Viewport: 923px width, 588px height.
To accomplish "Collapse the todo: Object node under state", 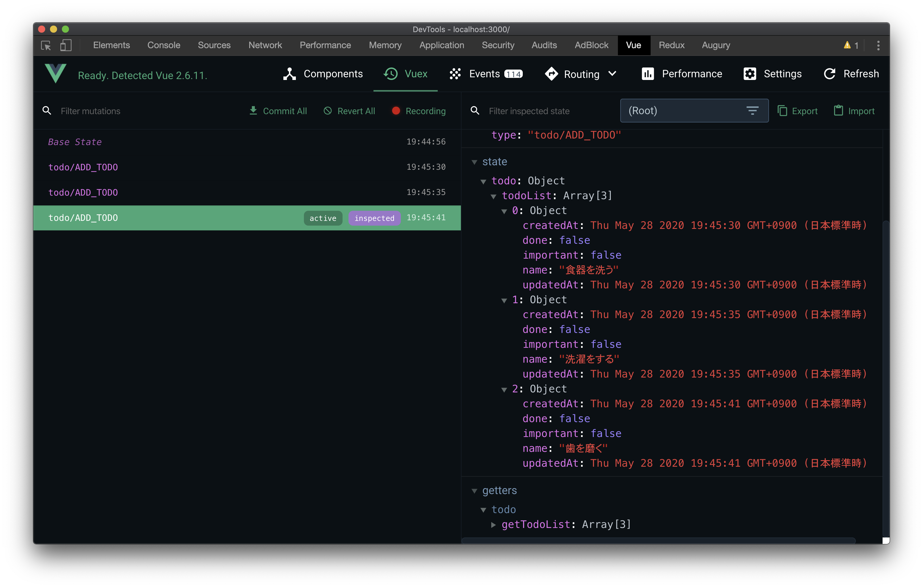I will [483, 181].
